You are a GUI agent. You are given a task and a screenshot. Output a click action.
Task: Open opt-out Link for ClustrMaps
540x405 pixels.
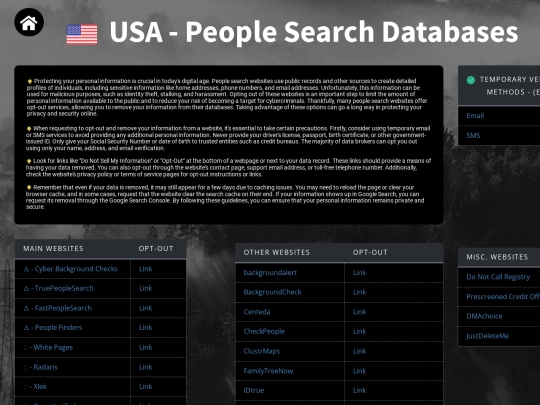pyautogui.click(x=360, y=351)
